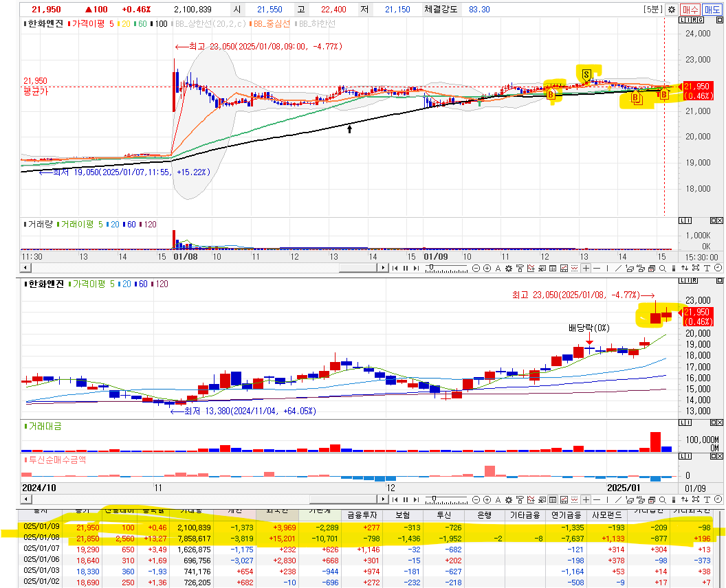Click up-down arrows icon, 5-minute chart toolbar
This screenshot has width=726, height=588.
[x=684, y=269]
